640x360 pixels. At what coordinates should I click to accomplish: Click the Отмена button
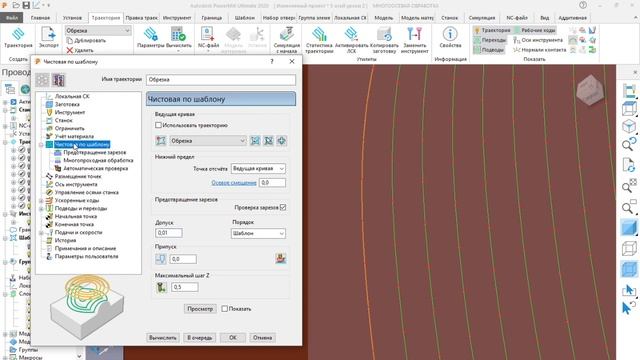pyautogui.click(x=262, y=338)
